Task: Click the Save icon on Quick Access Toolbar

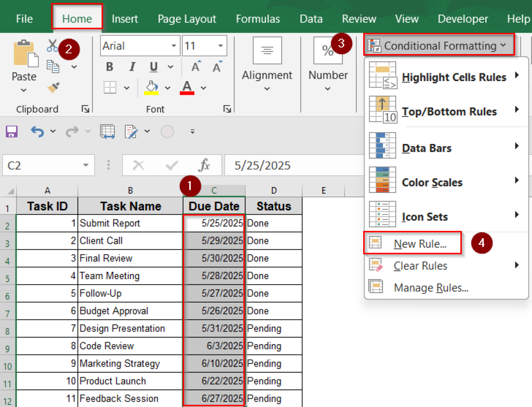Action: 11,131
